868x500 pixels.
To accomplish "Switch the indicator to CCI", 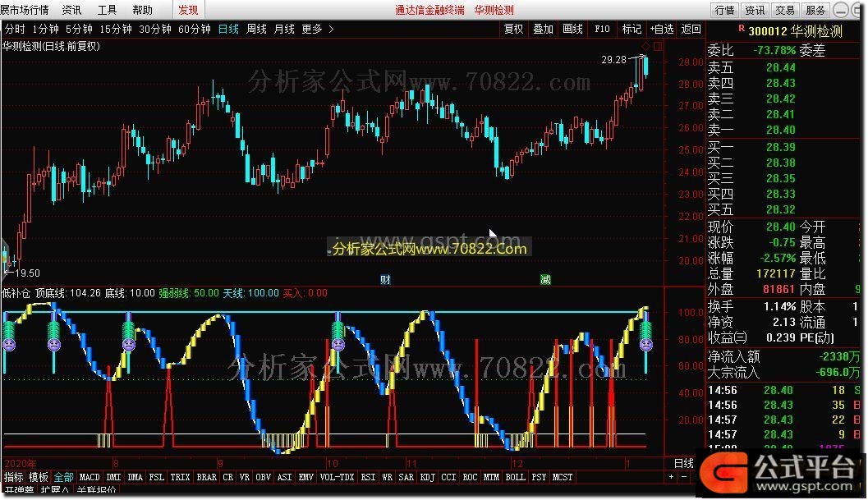I will coord(448,477).
